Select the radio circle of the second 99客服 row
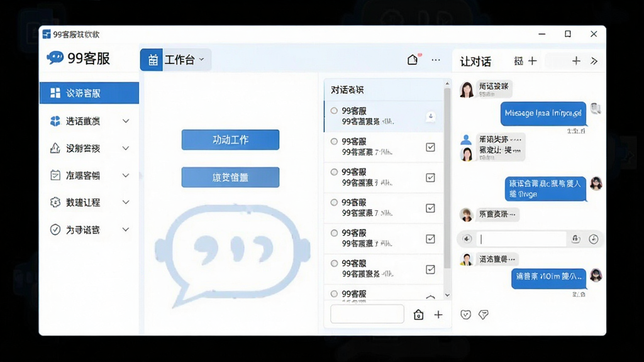This screenshot has width=644, height=362. tap(335, 141)
